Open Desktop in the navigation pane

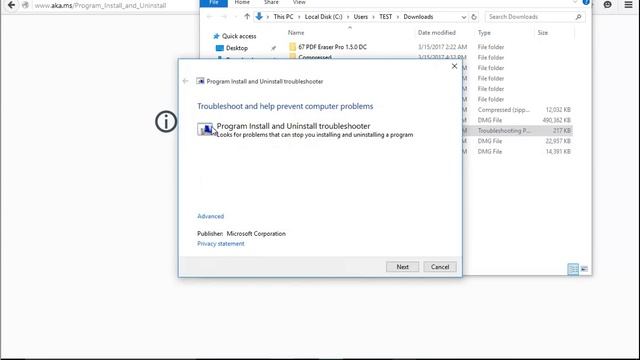click(x=237, y=48)
